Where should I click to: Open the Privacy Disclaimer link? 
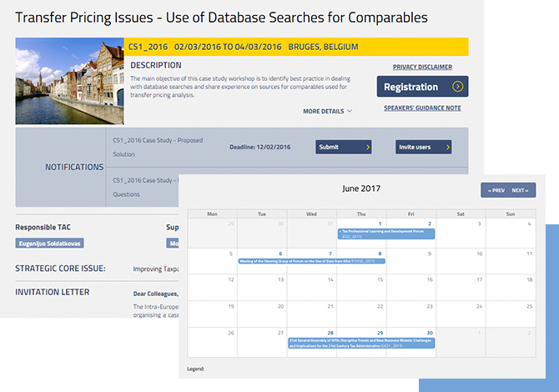point(422,67)
